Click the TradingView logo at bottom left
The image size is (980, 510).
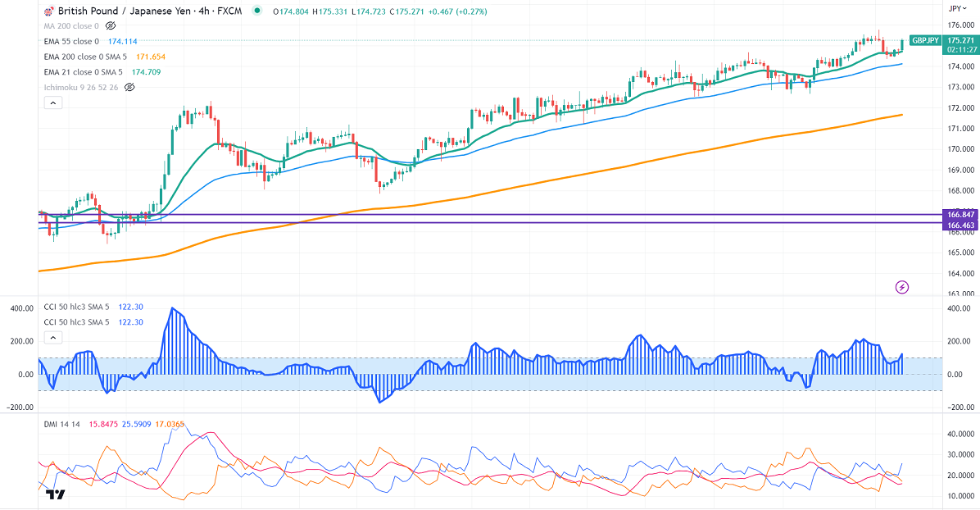pyautogui.click(x=55, y=495)
